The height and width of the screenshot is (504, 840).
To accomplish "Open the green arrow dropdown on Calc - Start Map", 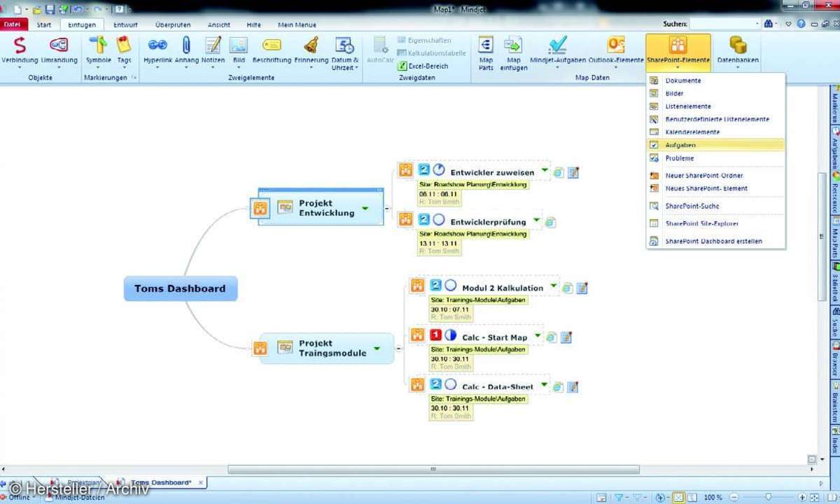I will click(538, 336).
